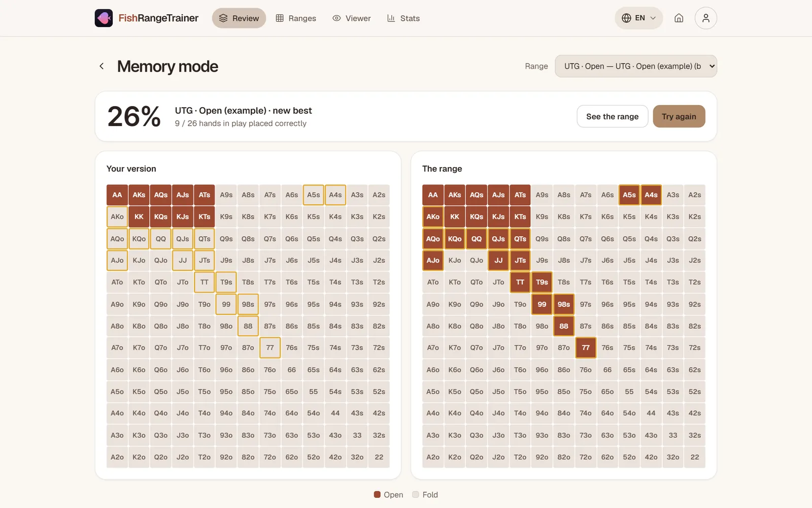Click T9s cell in The range grid
812x508 pixels.
[x=542, y=282]
